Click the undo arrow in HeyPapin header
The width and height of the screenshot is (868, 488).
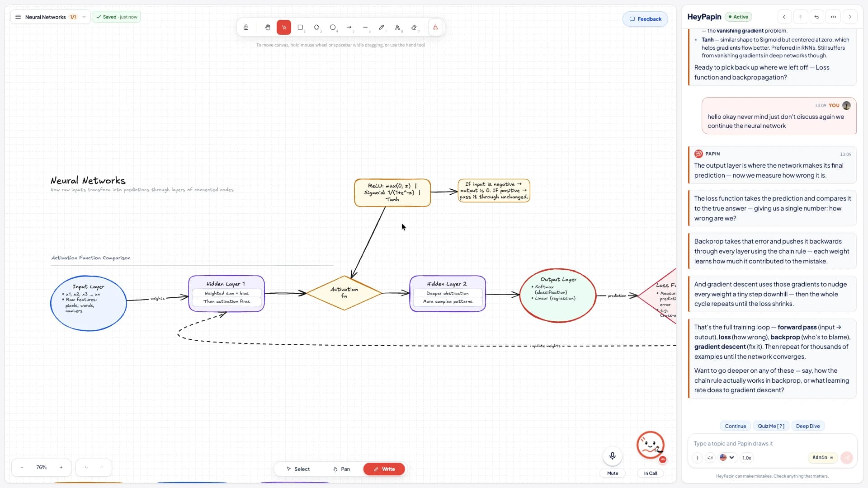pos(816,17)
